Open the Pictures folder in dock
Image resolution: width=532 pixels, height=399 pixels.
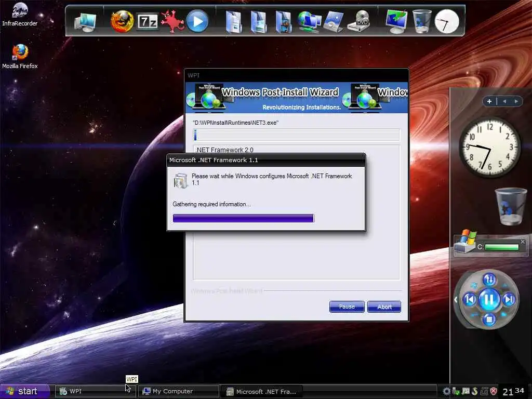[259, 22]
